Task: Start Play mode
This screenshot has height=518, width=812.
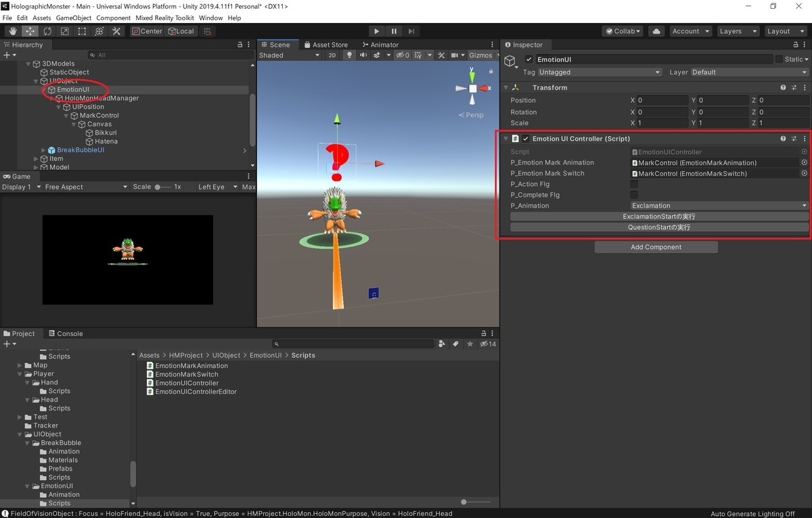Action: (x=376, y=31)
